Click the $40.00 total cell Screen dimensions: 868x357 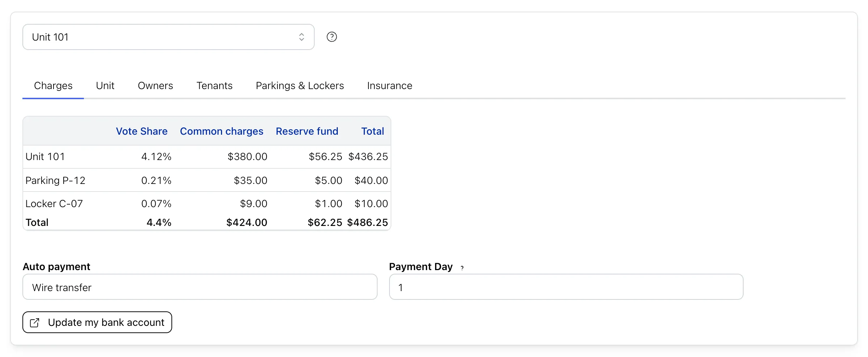coord(371,180)
